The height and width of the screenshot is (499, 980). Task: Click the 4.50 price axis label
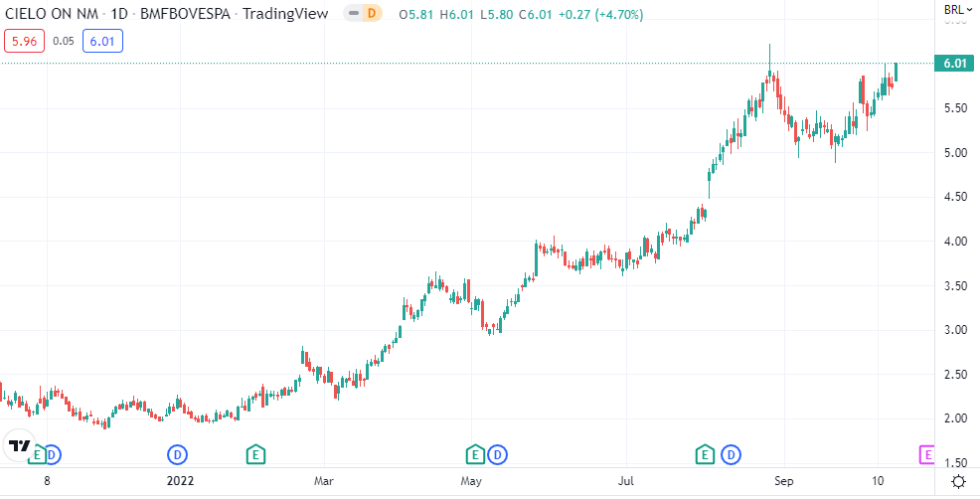pos(956,197)
